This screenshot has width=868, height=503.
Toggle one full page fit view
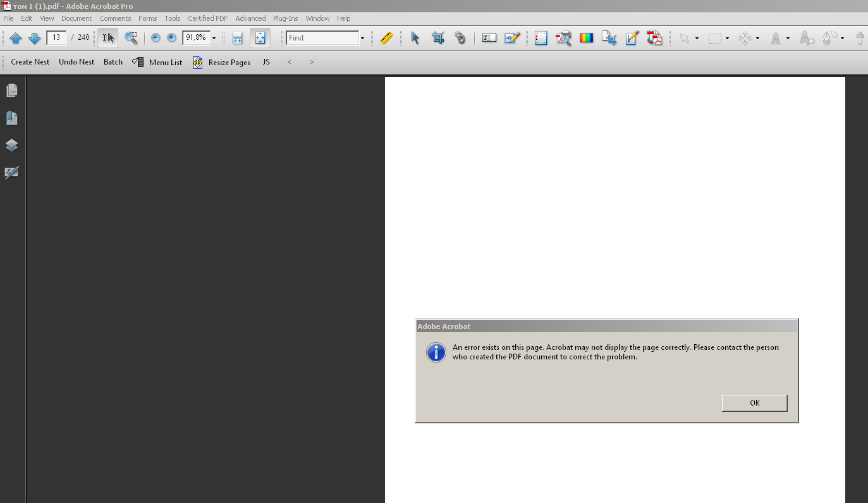tap(260, 38)
